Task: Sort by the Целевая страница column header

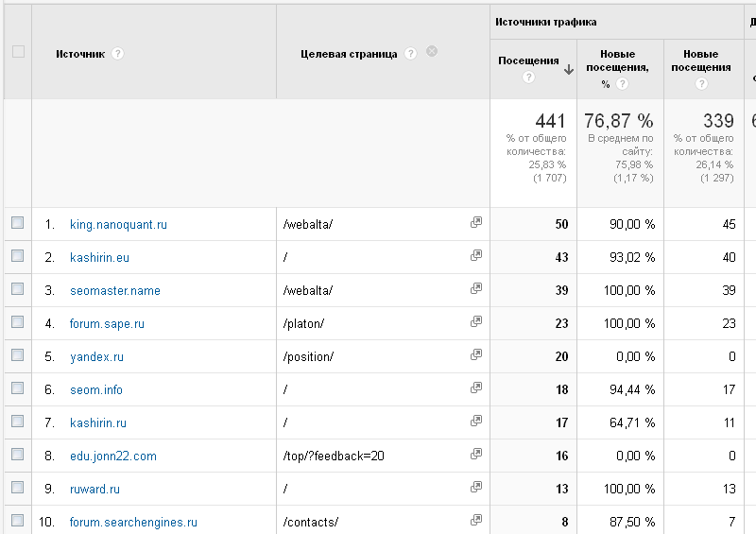Action: [349, 54]
